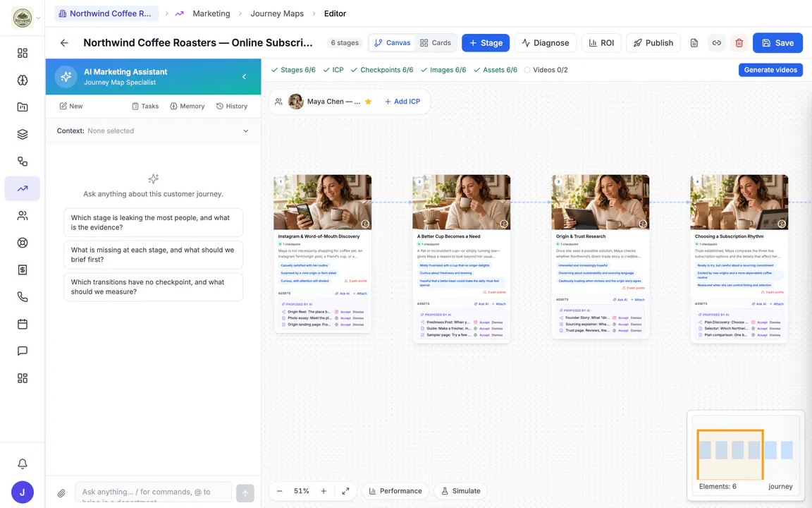812x508 pixels.
Task: Open the History tab in assistant
Action: 231,107
